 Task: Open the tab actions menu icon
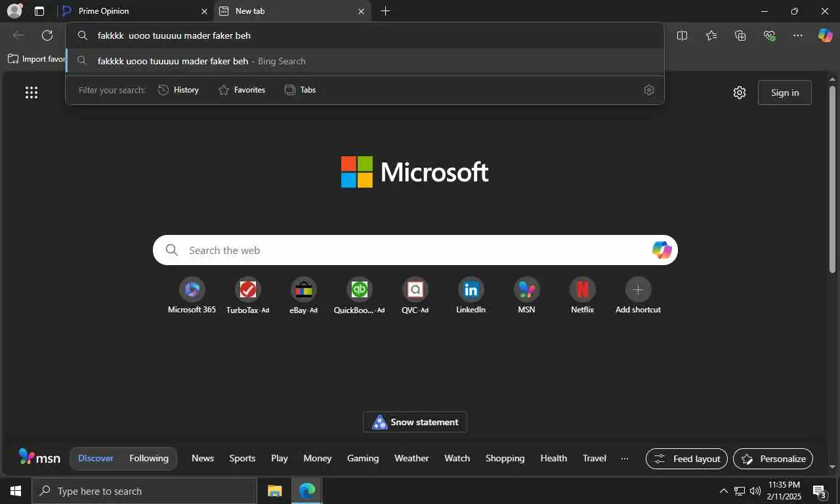click(x=39, y=11)
